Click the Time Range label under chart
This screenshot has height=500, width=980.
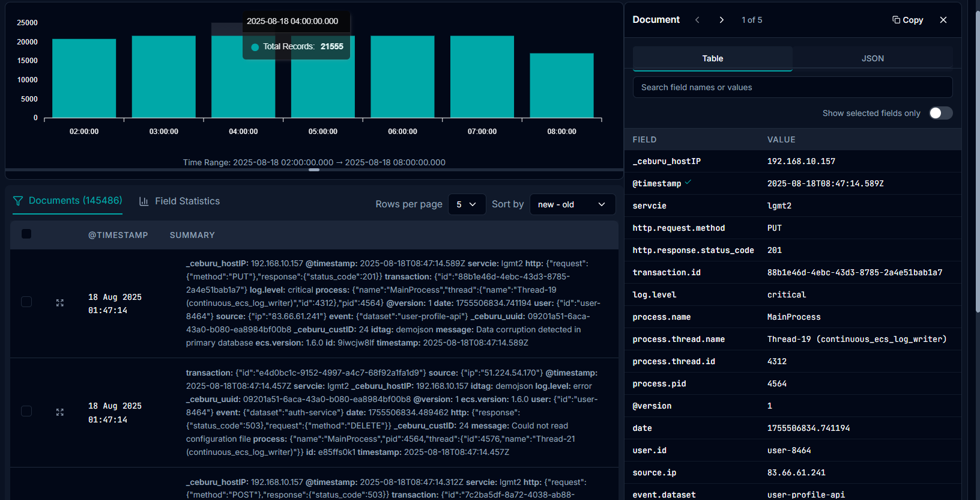pos(314,162)
